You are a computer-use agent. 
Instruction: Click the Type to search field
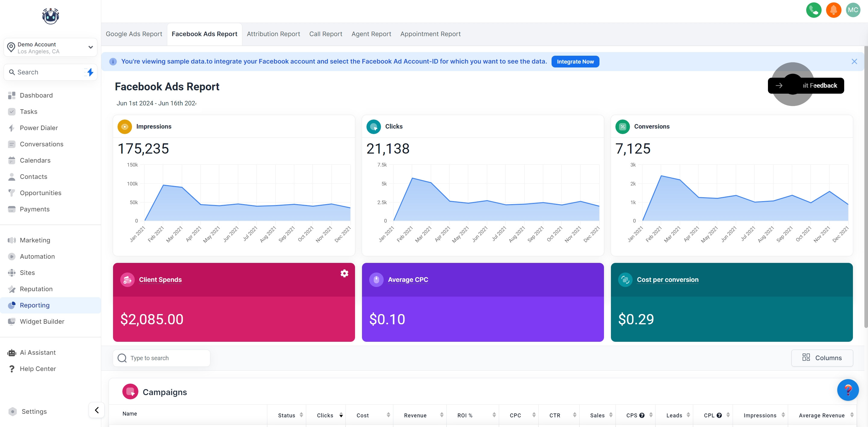[x=162, y=358]
